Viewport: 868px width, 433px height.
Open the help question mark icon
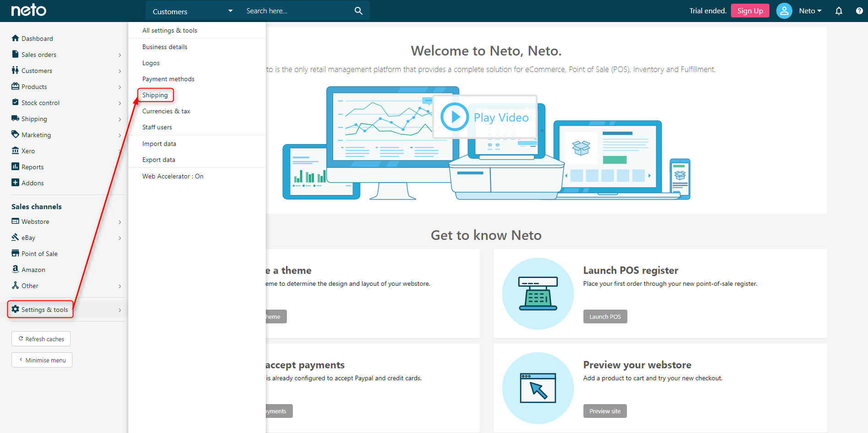859,11
